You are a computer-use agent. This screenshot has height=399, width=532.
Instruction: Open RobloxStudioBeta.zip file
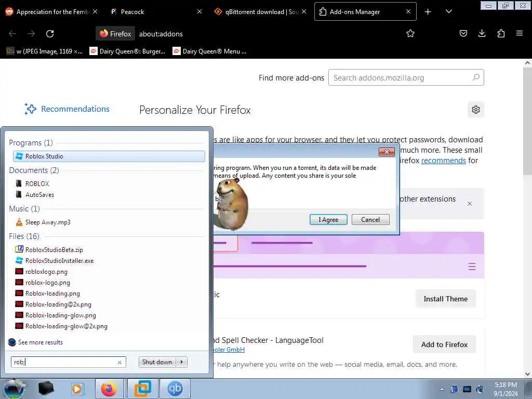pyautogui.click(x=49, y=250)
